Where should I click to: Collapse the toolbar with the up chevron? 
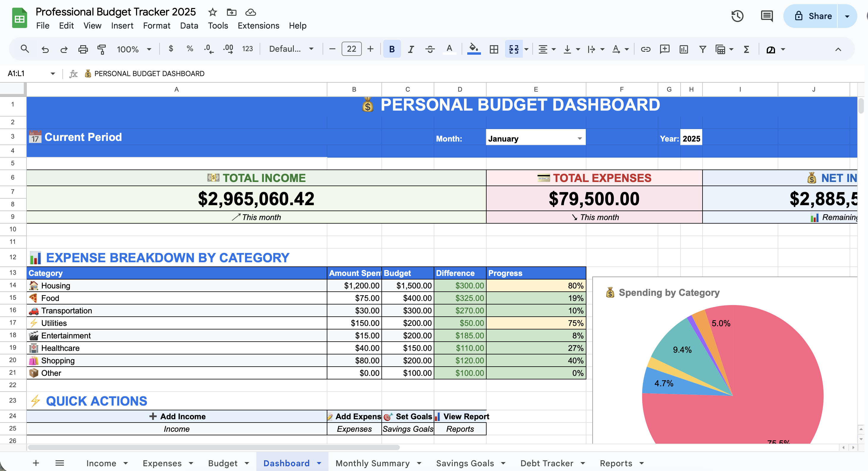tap(838, 49)
